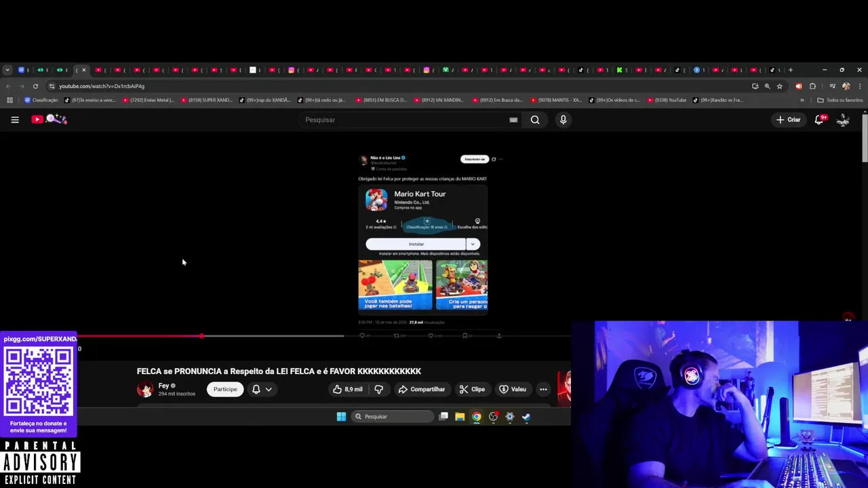The image size is (868, 488).
Task: Join the channel via Participe
Action: pos(225,389)
